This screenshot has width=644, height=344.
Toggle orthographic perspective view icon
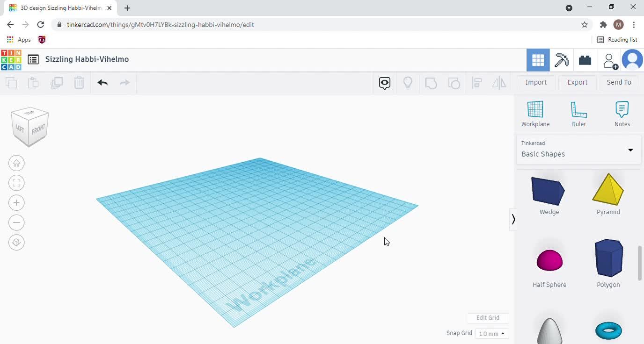pos(16,242)
